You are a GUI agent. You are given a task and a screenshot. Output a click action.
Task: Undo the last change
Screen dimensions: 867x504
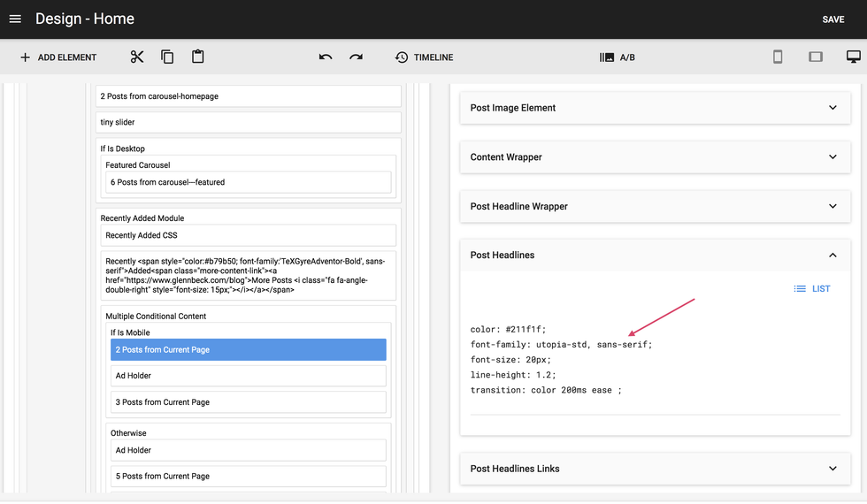[326, 57]
